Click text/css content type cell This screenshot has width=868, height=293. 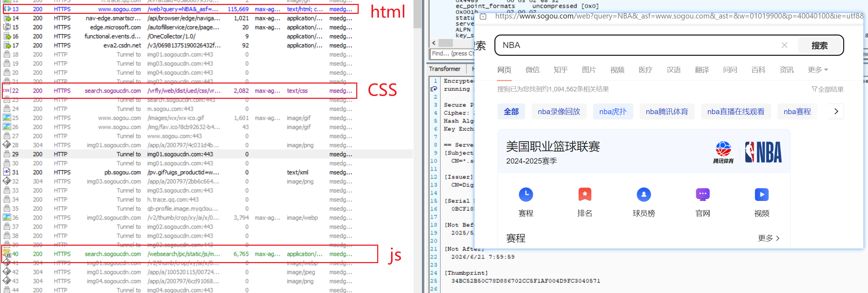point(297,91)
